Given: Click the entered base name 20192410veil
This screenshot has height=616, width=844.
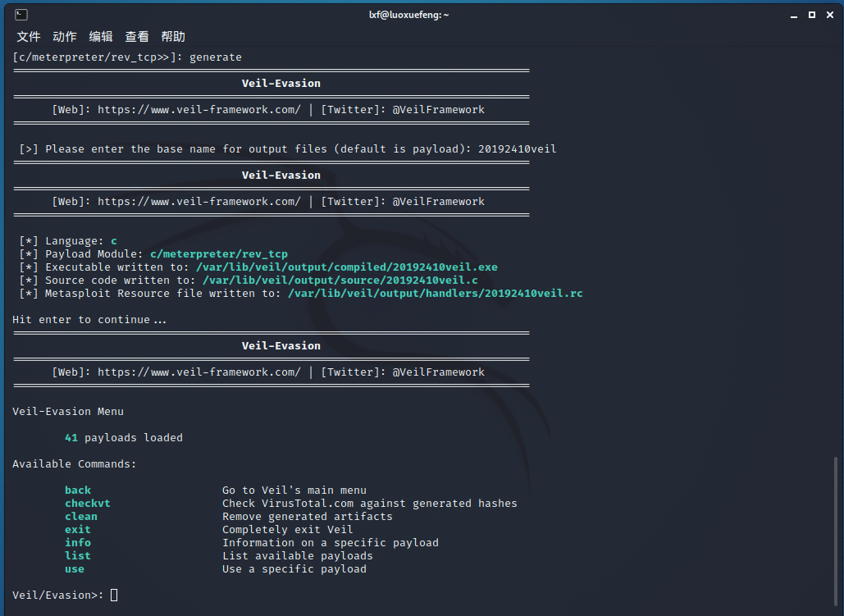Looking at the screenshot, I should point(518,148).
